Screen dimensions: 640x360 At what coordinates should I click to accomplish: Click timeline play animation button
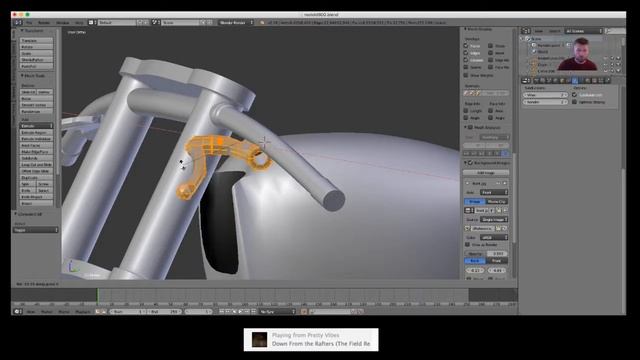(x=240, y=311)
